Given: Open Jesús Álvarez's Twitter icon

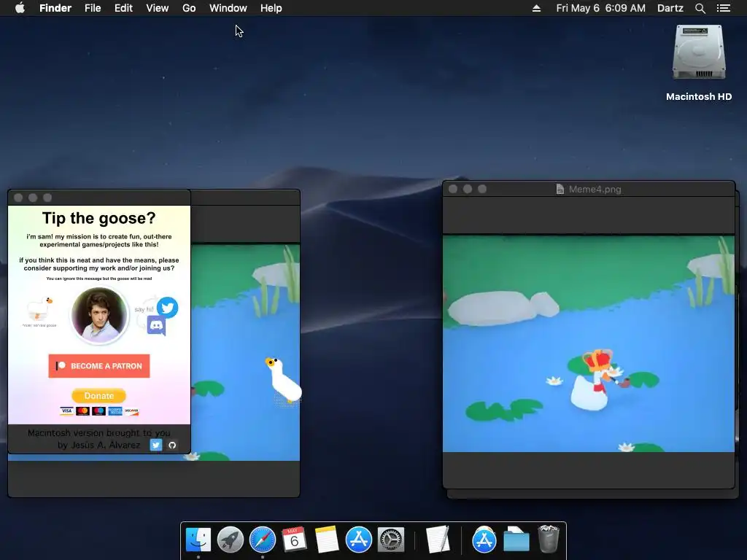Looking at the screenshot, I should pyautogui.click(x=156, y=445).
